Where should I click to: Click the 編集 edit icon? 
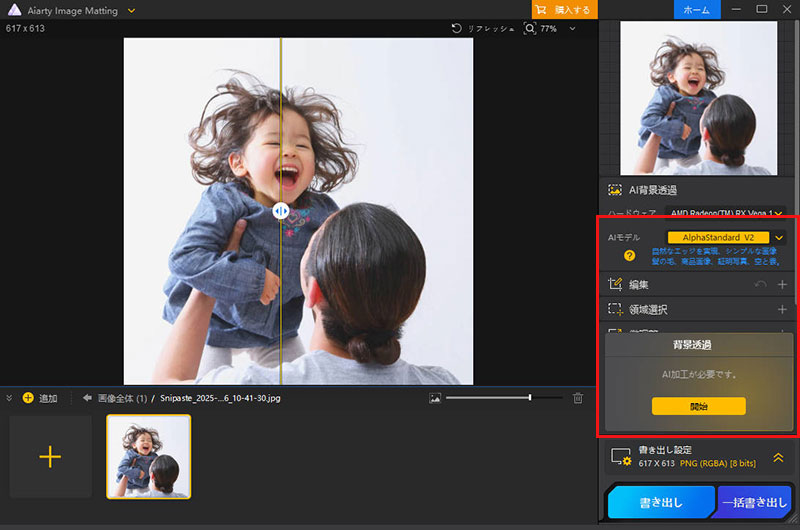tap(615, 284)
